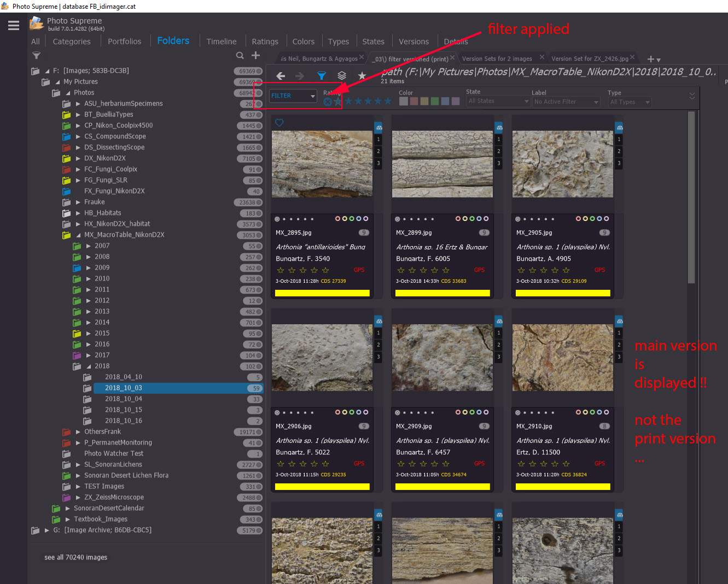Filter by the purple color swatch

(x=456, y=101)
